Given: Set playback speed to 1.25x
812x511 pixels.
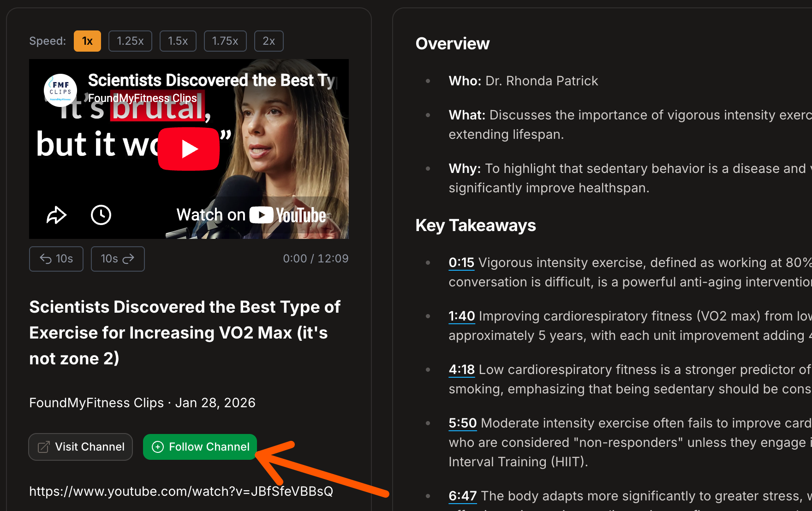Looking at the screenshot, I should (130, 41).
